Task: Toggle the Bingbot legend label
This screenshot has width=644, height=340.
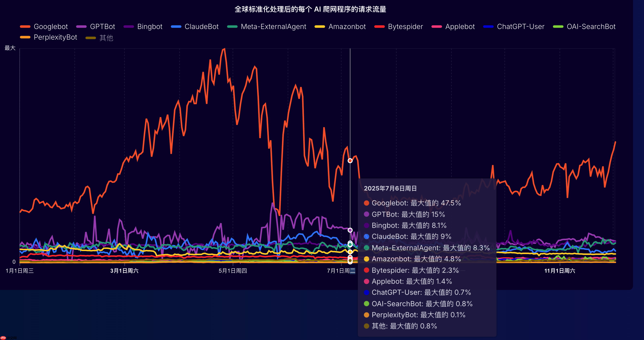Action: click(150, 27)
